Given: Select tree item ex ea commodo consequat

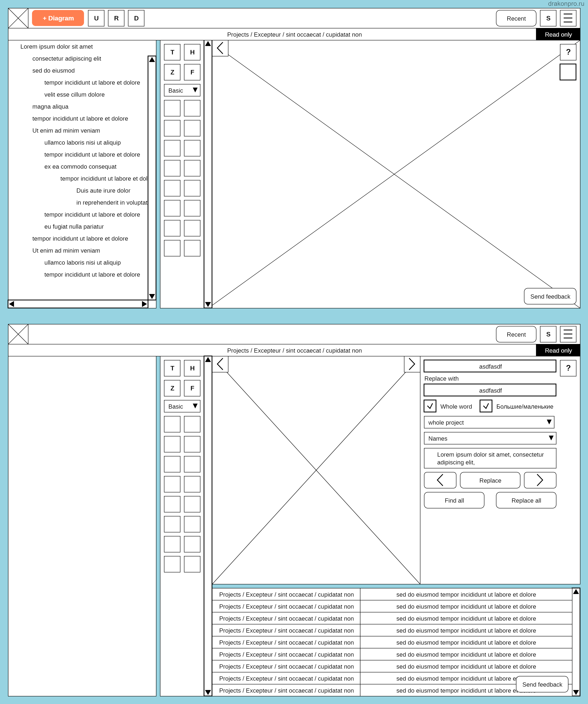Looking at the screenshot, I should point(80,167).
